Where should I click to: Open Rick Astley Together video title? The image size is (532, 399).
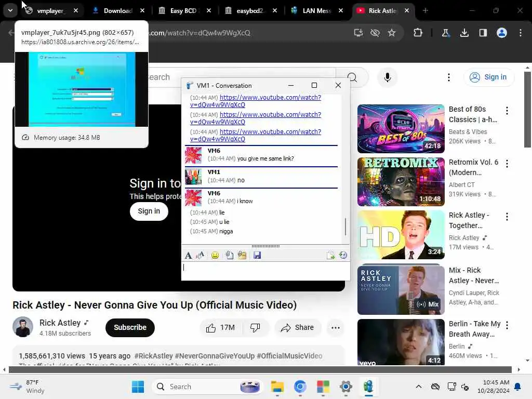(x=469, y=220)
